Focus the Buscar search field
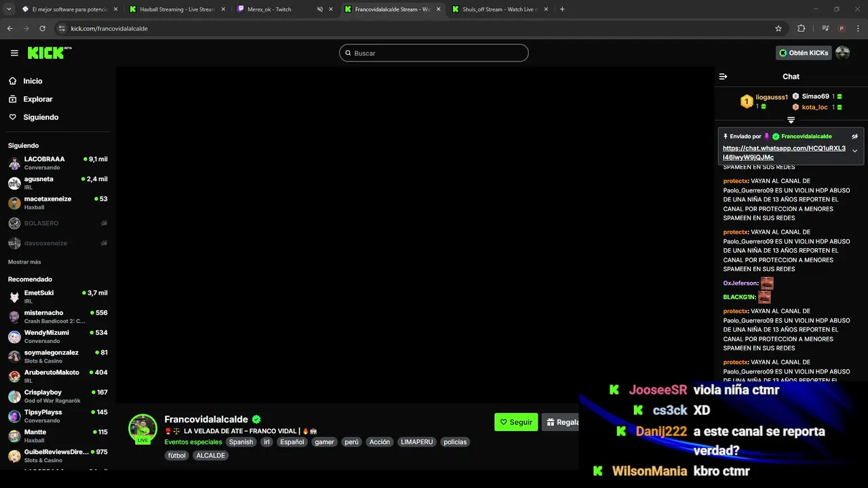This screenshot has width=868, height=488. [x=434, y=53]
